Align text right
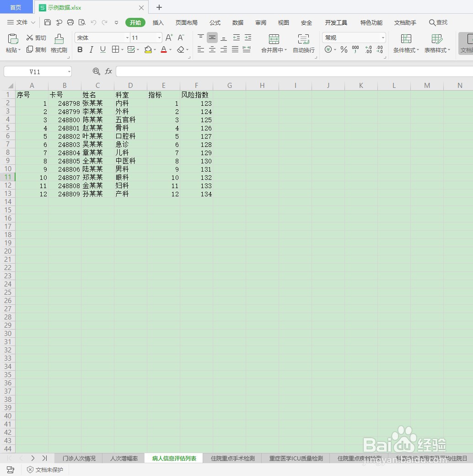 pyautogui.click(x=224, y=49)
